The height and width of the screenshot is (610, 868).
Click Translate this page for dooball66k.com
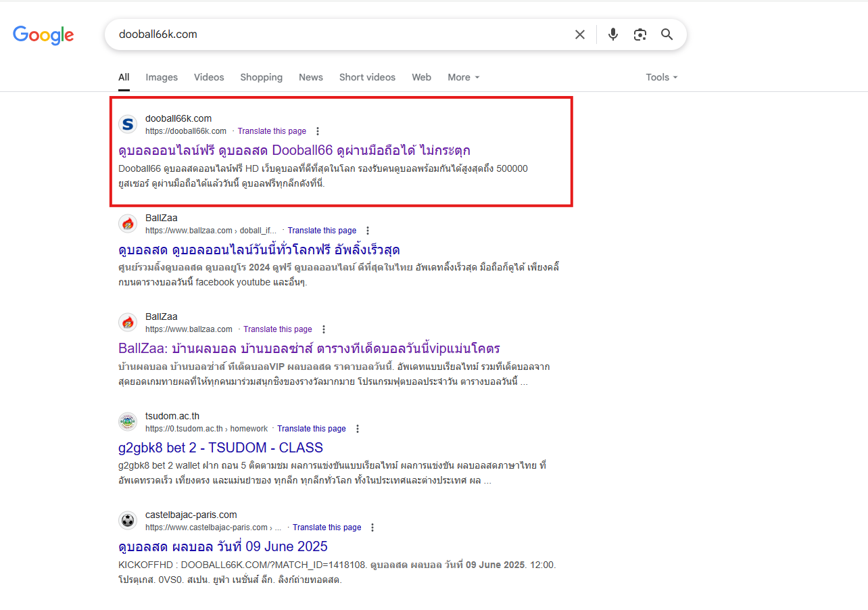pyautogui.click(x=272, y=131)
